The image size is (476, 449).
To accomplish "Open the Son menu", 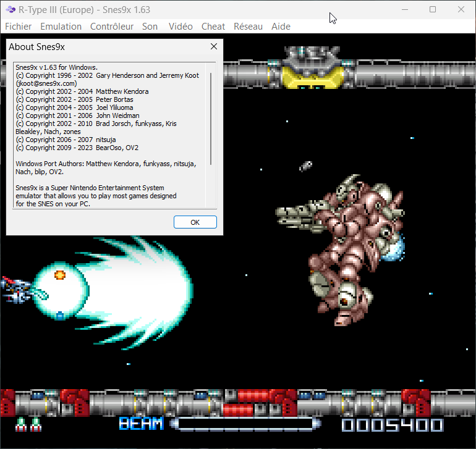I will [150, 27].
